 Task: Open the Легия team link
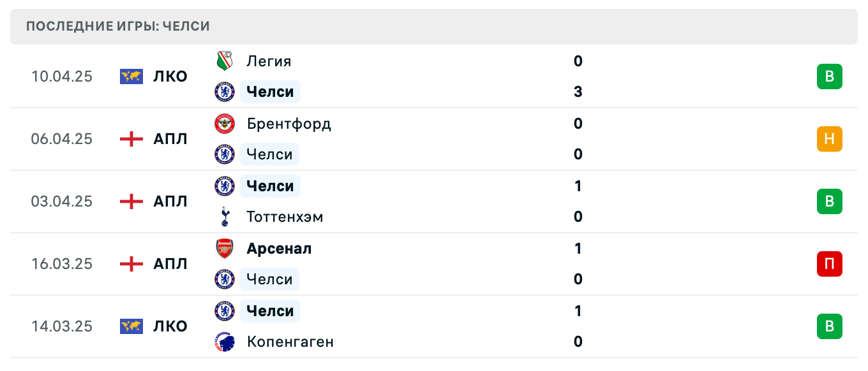[269, 61]
